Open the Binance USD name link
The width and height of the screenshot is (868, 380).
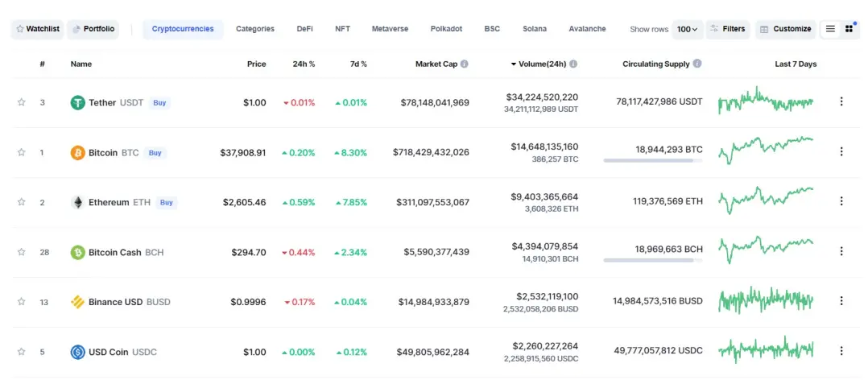point(116,302)
